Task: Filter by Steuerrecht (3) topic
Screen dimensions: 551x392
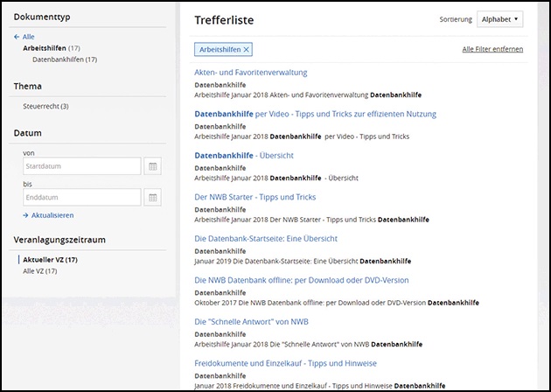Action: 45,107
